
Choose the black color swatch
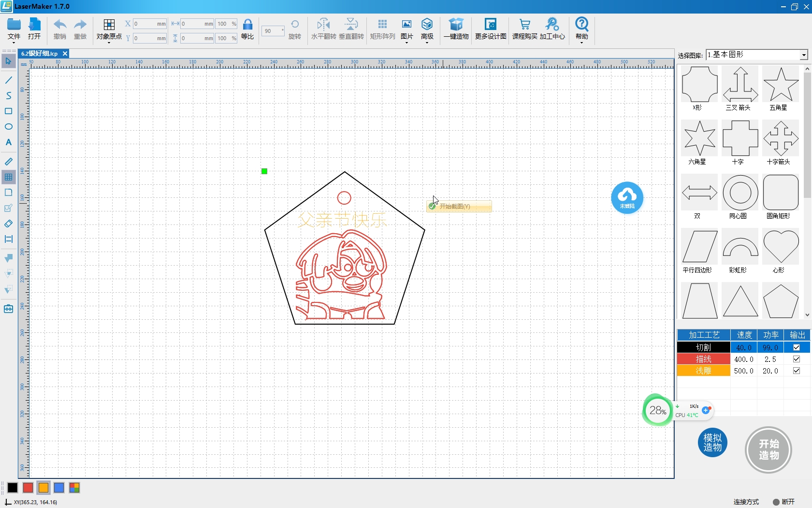[x=13, y=488]
